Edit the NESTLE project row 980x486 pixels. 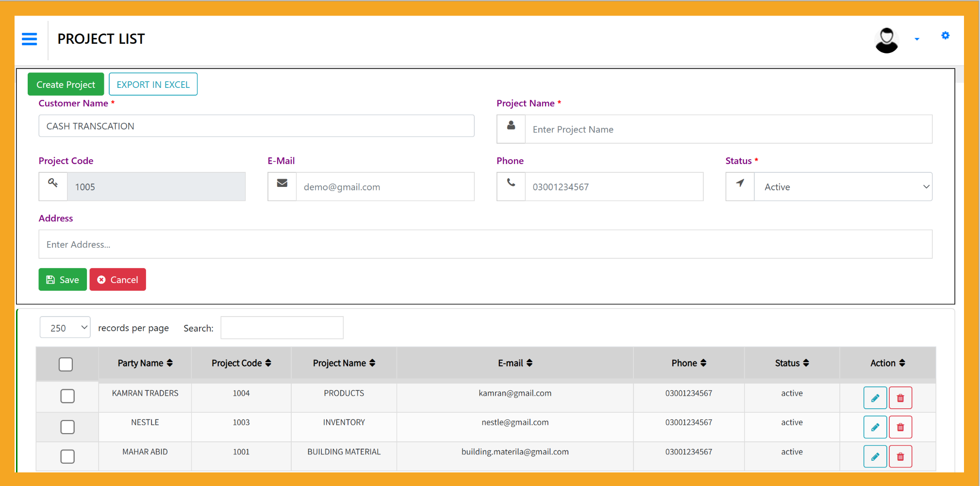[875, 427]
